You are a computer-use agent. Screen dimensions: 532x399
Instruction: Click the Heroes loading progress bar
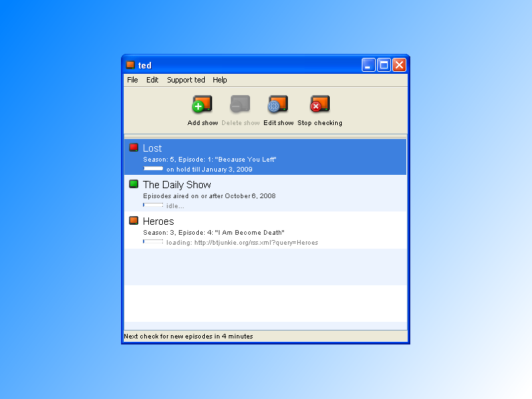(x=153, y=242)
